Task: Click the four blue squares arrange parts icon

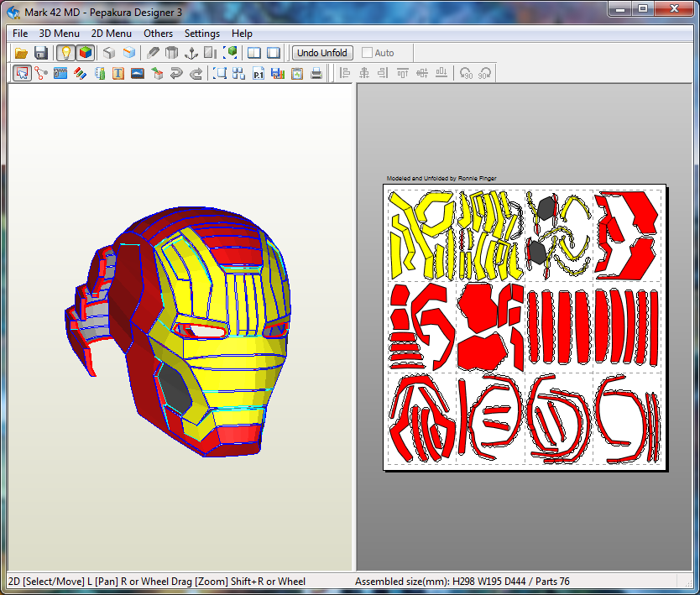Action: tap(238, 73)
